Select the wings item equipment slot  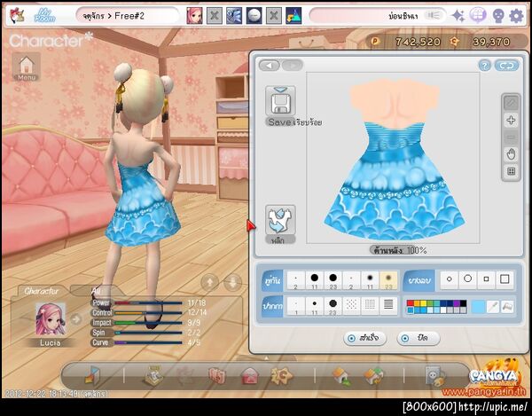point(234,15)
